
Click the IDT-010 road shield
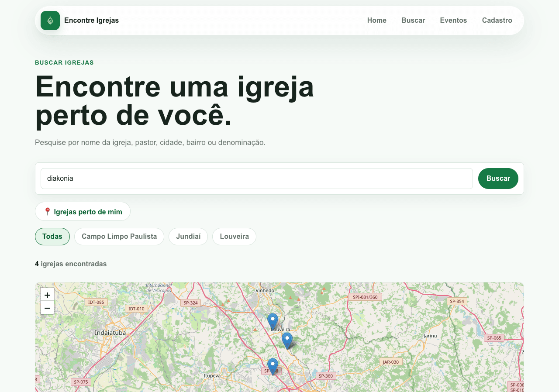point(136,309)
